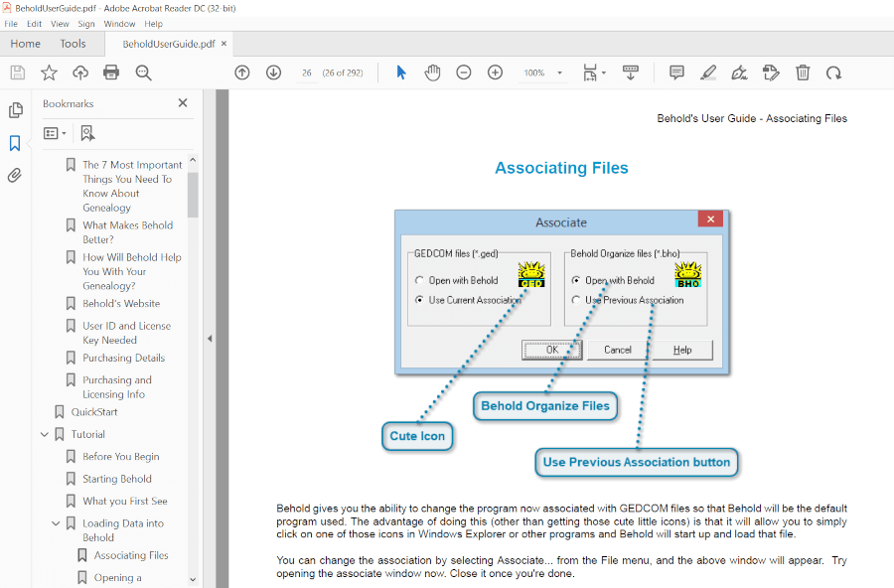Click the stamp/edit tool icon
894x588 pixels.
771,73
